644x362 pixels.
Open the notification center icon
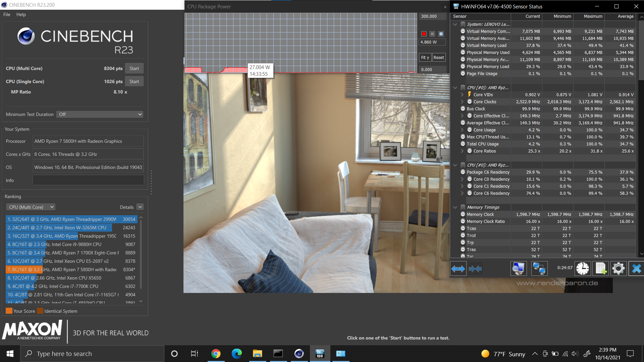coord(630,354)
